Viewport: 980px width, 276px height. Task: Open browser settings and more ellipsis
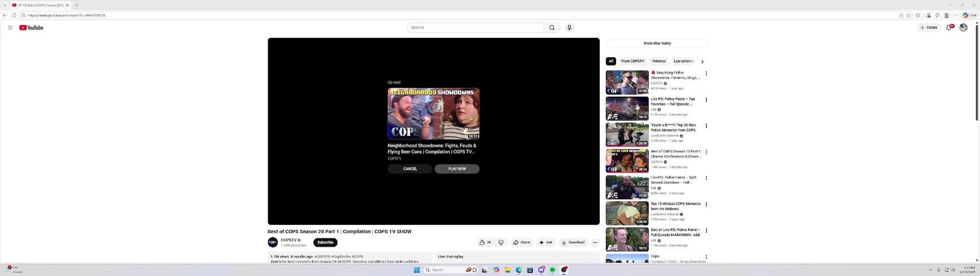955,15
